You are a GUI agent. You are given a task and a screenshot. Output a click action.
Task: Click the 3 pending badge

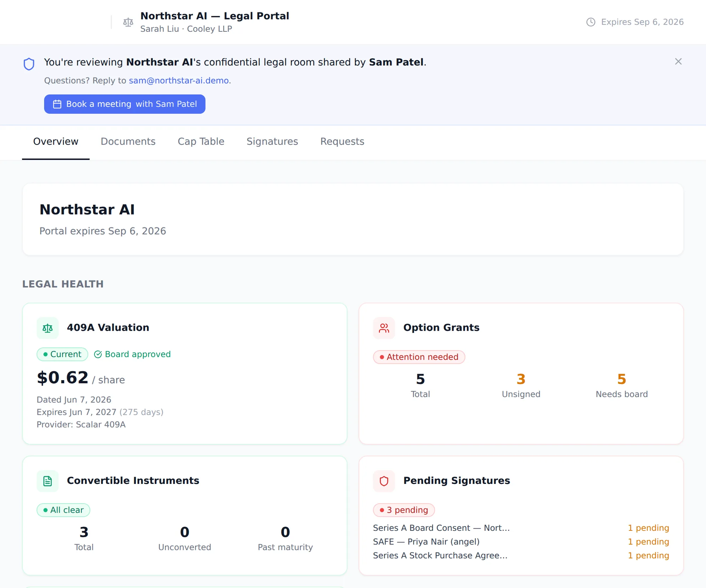(404, 510)
